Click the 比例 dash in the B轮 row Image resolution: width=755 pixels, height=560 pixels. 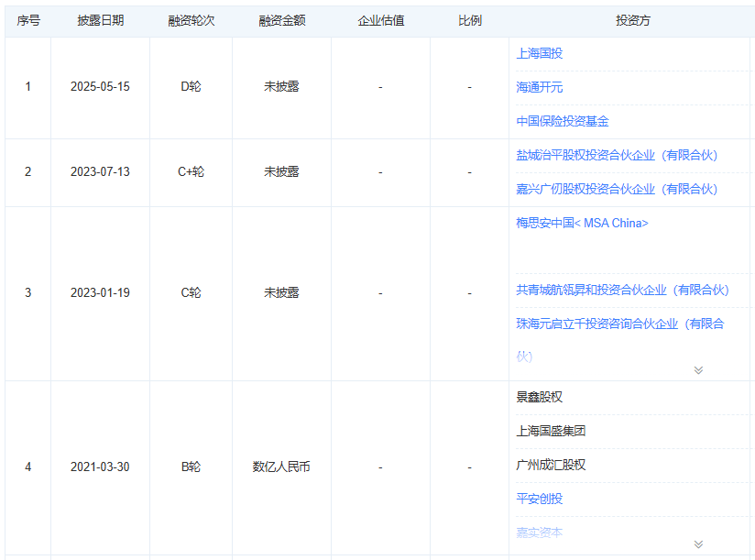click(469, 467)
